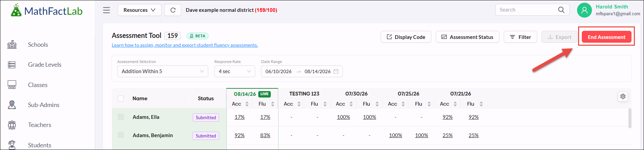The height and width of the screenshot is (150, 644).
Task: Click Submitted status for Adams, Benjamin
Action: pyautogui.click(x=206, y=136)
